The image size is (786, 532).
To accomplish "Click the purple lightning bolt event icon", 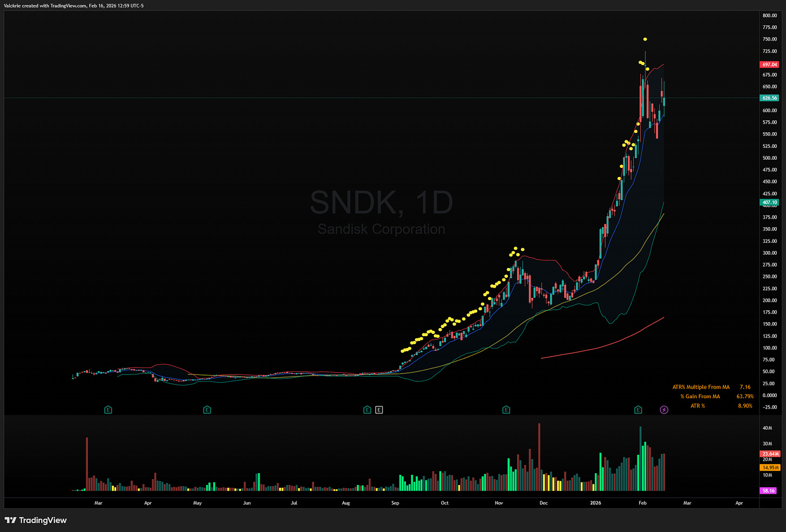I will pos(664,410).
